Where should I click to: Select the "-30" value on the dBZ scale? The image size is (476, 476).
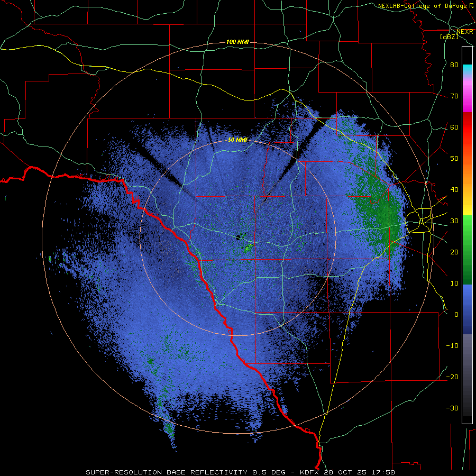click(452, 408)
